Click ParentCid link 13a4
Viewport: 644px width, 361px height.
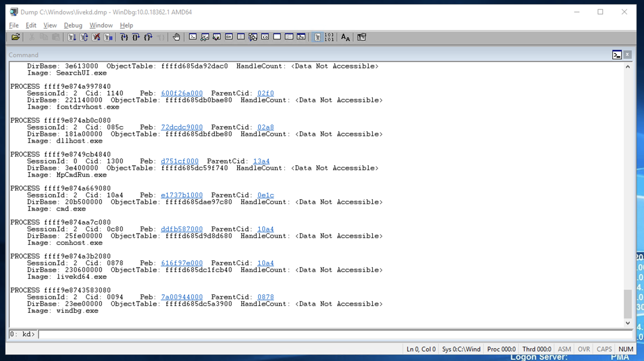(x=261, y=161)
